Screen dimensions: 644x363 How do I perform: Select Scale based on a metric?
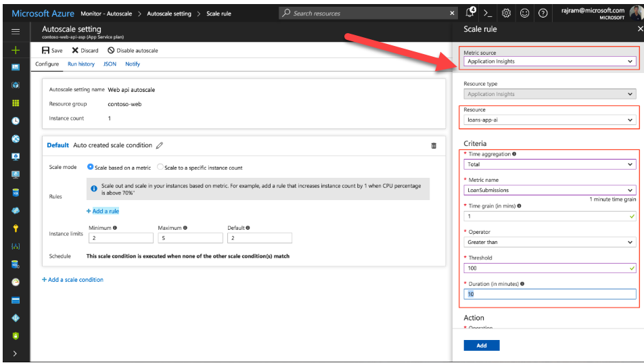(x=91, y=167)
